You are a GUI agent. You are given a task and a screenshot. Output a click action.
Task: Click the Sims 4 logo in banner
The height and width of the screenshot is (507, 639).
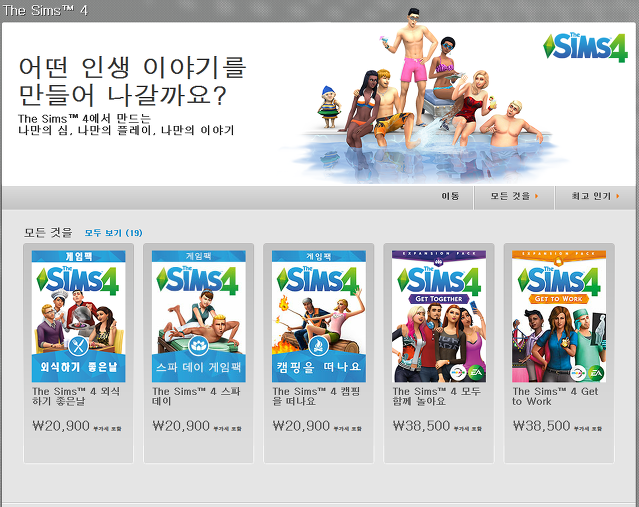pos(585,47)
